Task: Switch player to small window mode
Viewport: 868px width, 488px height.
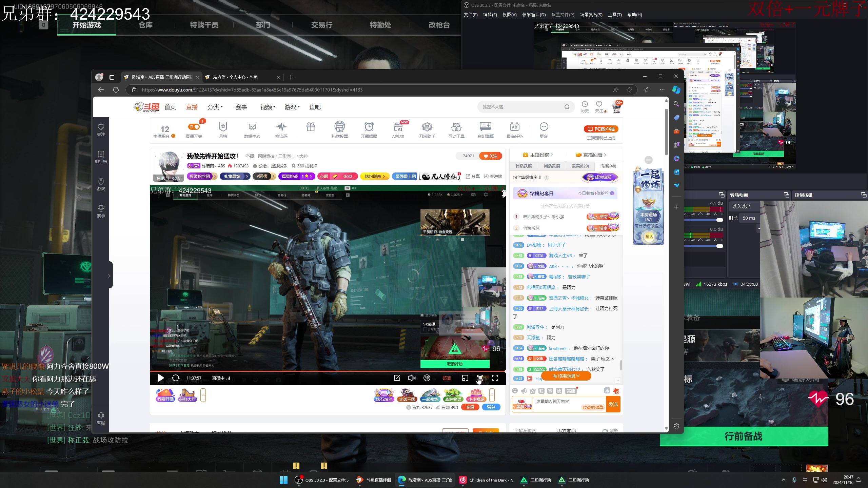Action: point(465,378)
